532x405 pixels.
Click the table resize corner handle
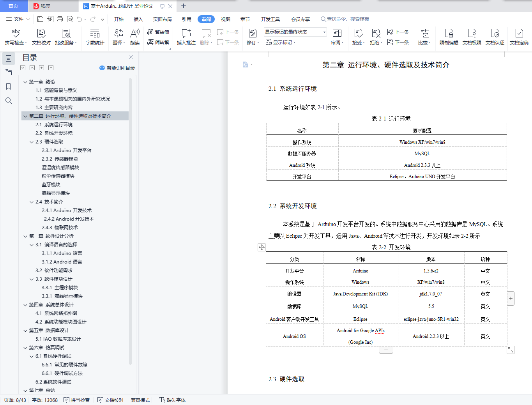(x=511, y=350)
